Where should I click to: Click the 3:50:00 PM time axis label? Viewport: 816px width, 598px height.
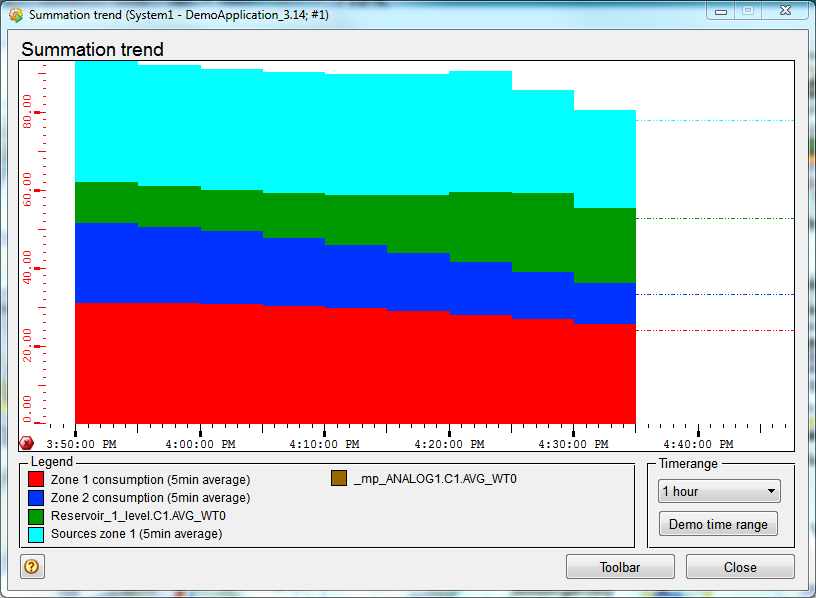coord(81,444)
